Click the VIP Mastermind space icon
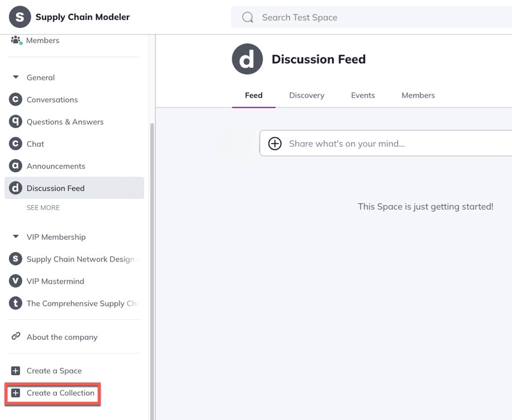The image size is (512, 420). [16, 281]
